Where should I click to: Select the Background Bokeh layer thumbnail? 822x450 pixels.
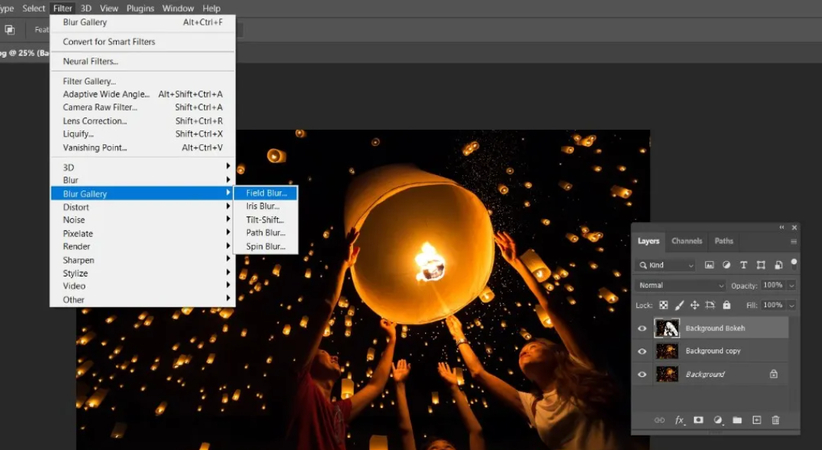(667, 328)
